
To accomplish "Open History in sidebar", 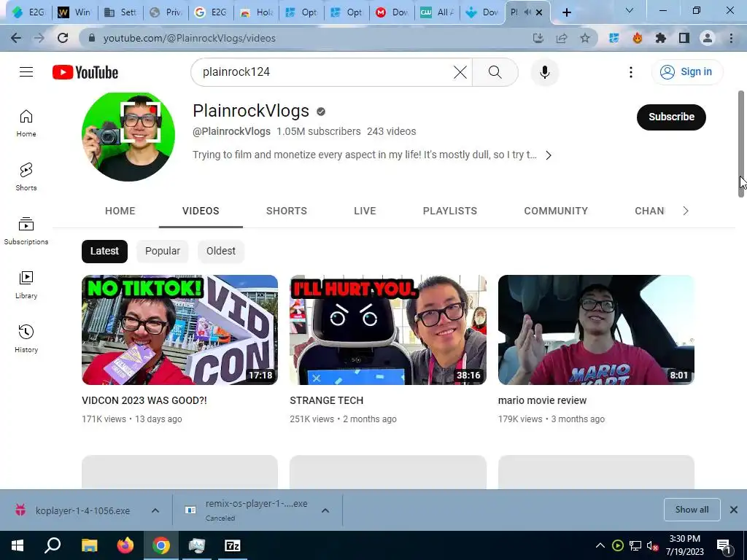I will pos(26,338).
